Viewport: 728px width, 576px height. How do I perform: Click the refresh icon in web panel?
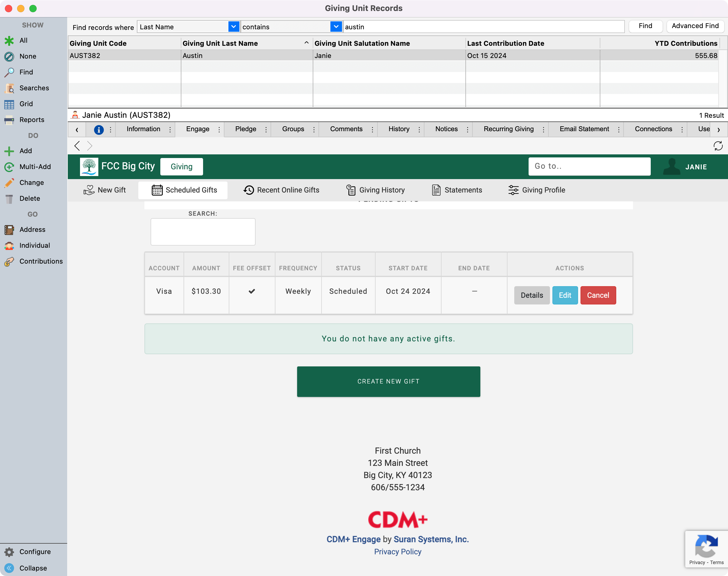[x=718, y=146]
